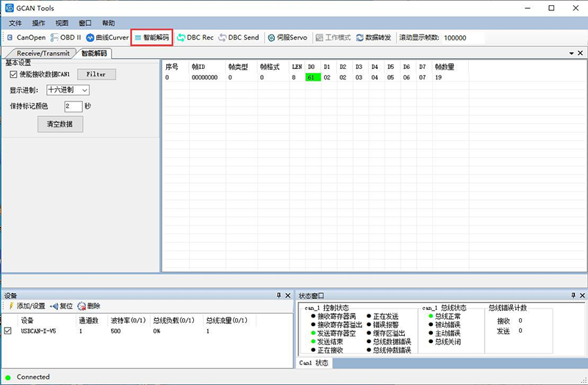Open the DBC Send tool
This screenshot has width=588, height=385.
tap(239, 37)
